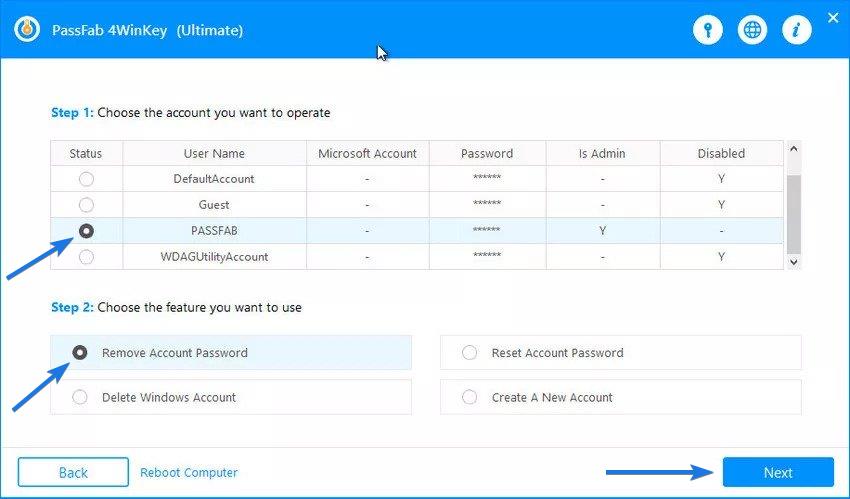Click the Disabled column header

click(721, 153)
